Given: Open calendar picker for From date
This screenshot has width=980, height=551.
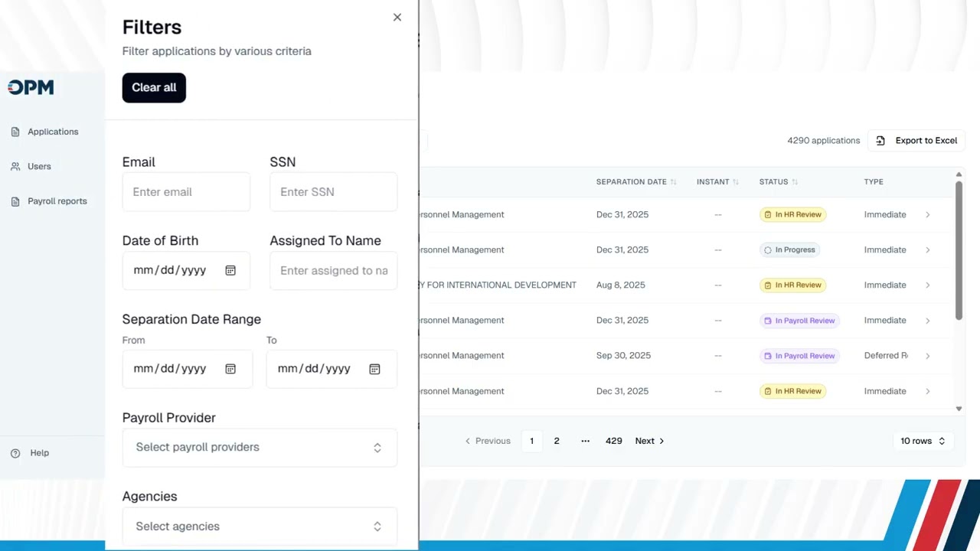Looking at the screenshot, I should (x=230, y=369).
